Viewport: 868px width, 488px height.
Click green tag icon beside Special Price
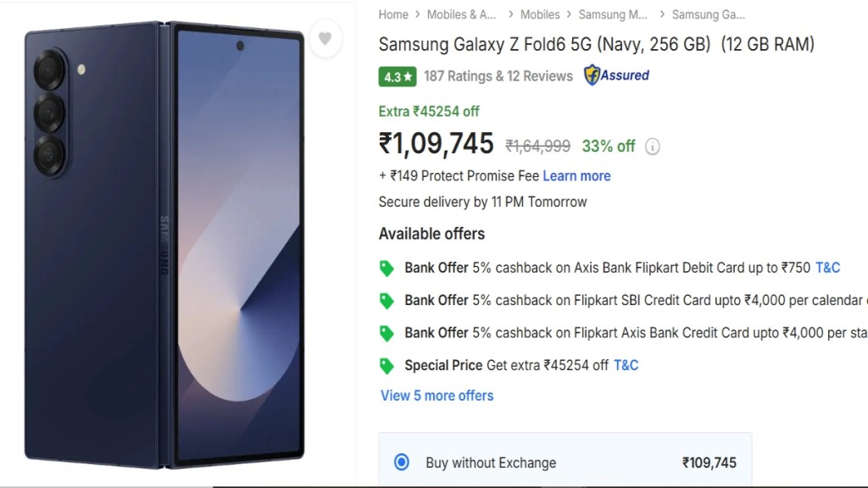coord(387,366)
